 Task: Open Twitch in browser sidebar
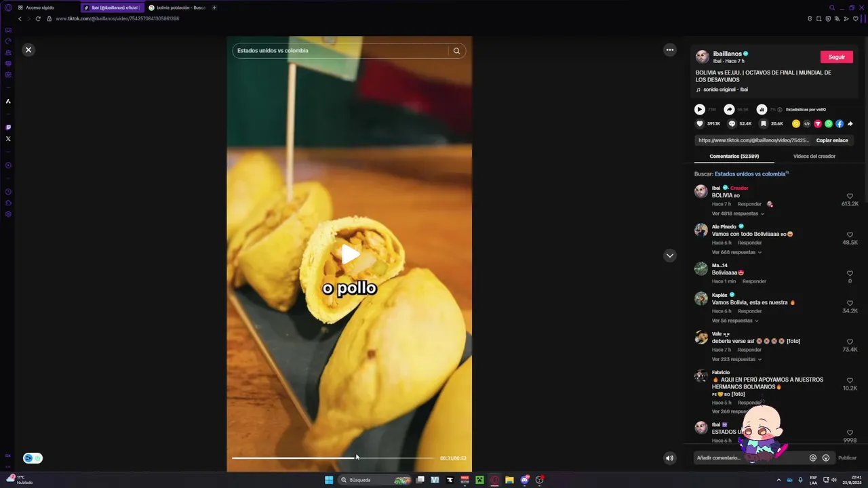click(8, 127)
